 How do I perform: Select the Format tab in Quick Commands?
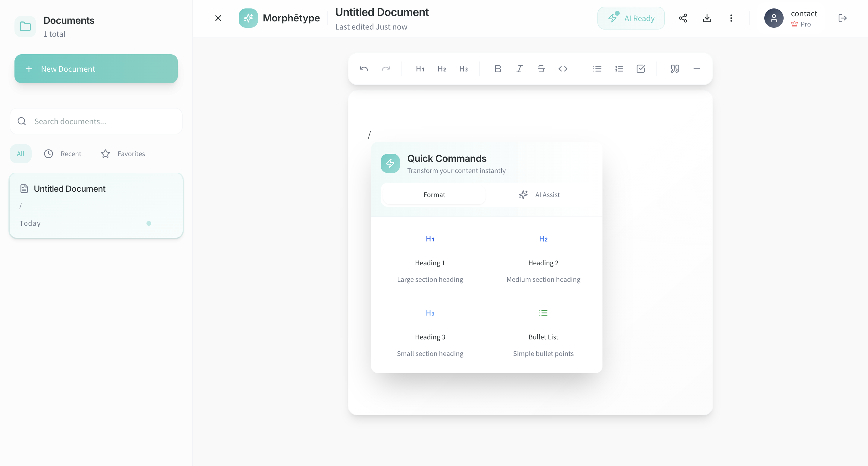(x=434, y=195)
